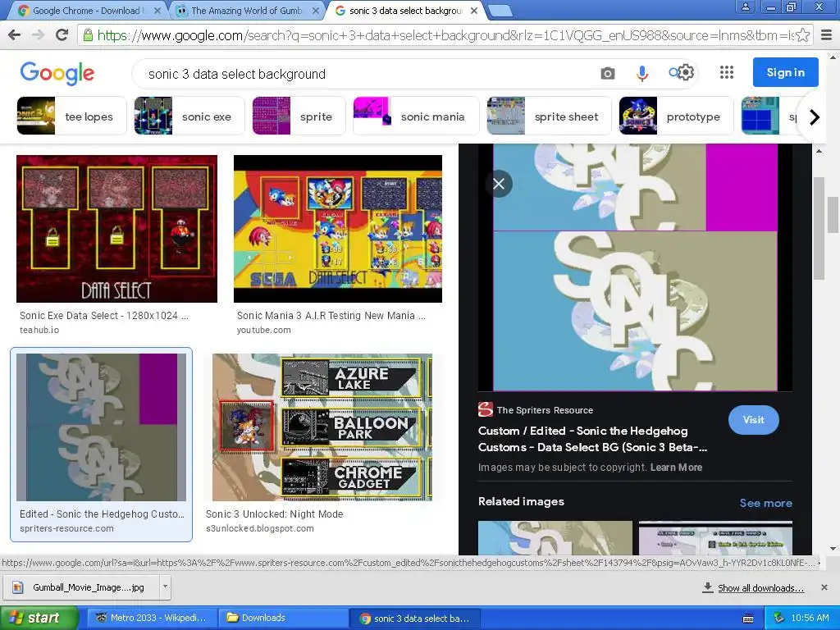The height and width of the screenshot is (630, 840).
Task: Click the Chrome taskbar button
Action: tap(414, 619)
